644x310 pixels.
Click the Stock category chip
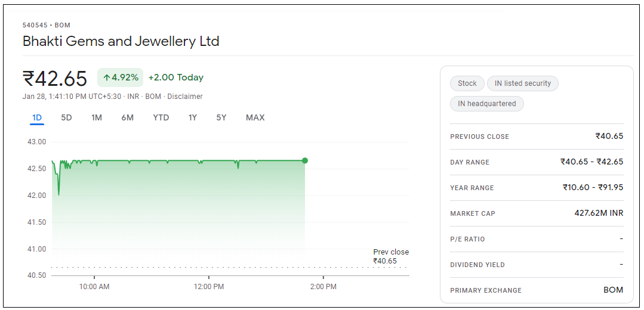click(x=467, y=83)
